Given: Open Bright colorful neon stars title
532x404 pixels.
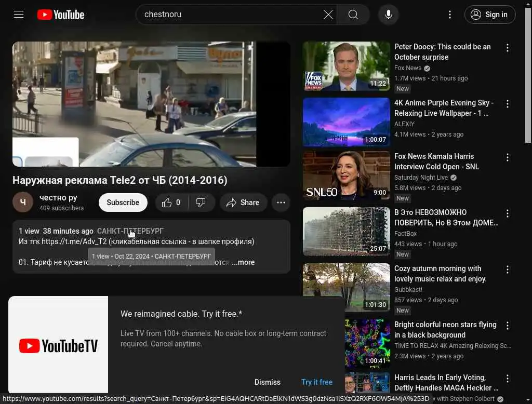Looking at the screenshot, I should [x=445, y=330].
